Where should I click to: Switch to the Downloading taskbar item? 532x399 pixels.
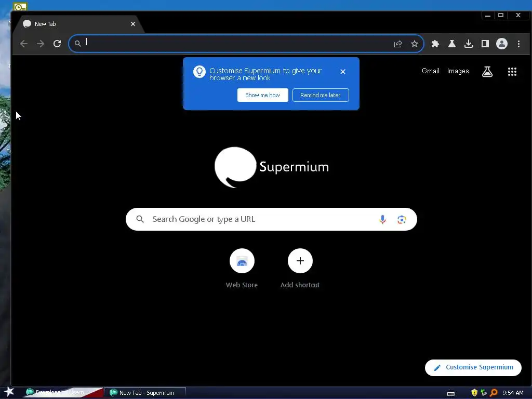click(64, 393)
